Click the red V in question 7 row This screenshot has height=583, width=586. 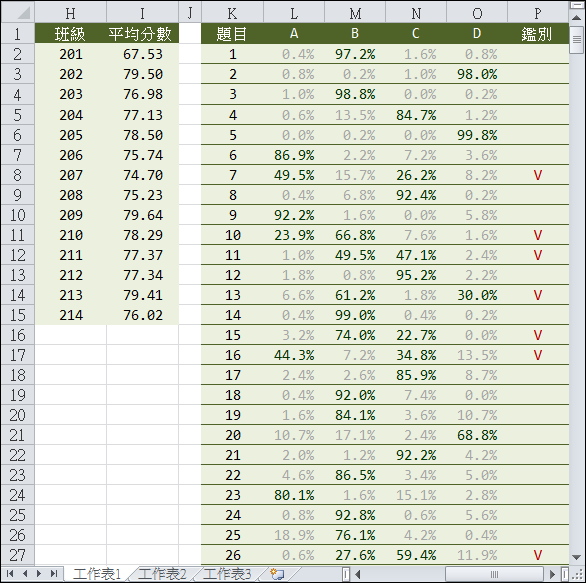tap(538, 175)
